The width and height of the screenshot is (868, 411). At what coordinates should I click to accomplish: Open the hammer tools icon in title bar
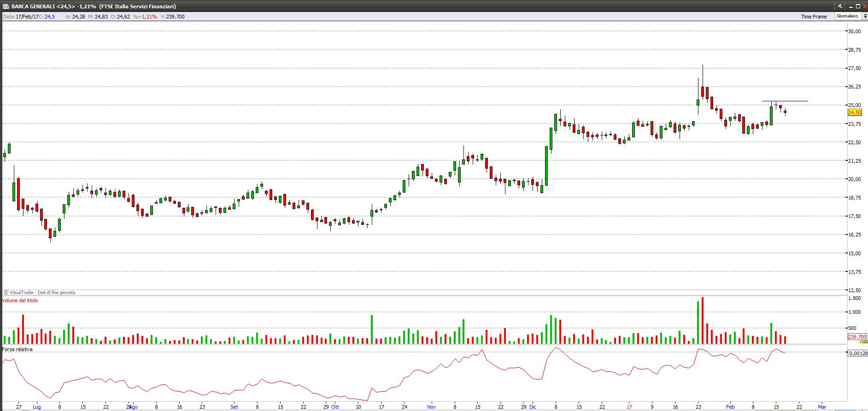click(839, 6)
